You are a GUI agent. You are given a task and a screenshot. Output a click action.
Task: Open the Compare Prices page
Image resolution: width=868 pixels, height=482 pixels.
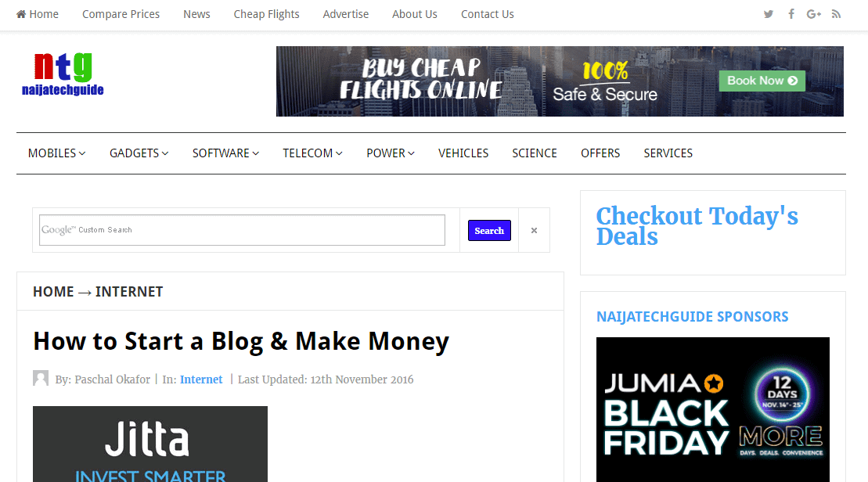[121, 14]
